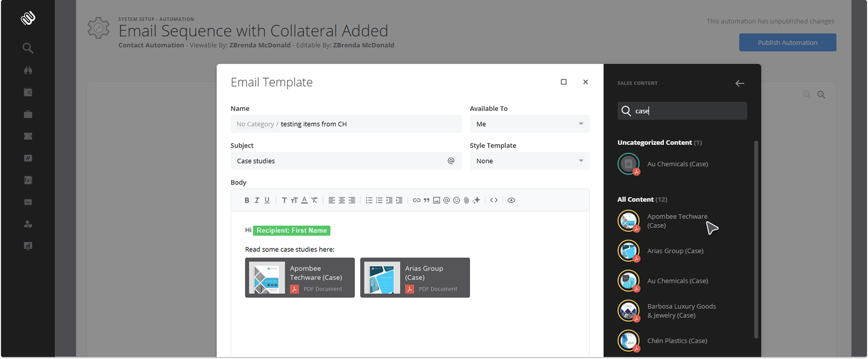868x359 pixels.
Task: Attach a file with the paperclip icon
Action: (x=466, y=200)
